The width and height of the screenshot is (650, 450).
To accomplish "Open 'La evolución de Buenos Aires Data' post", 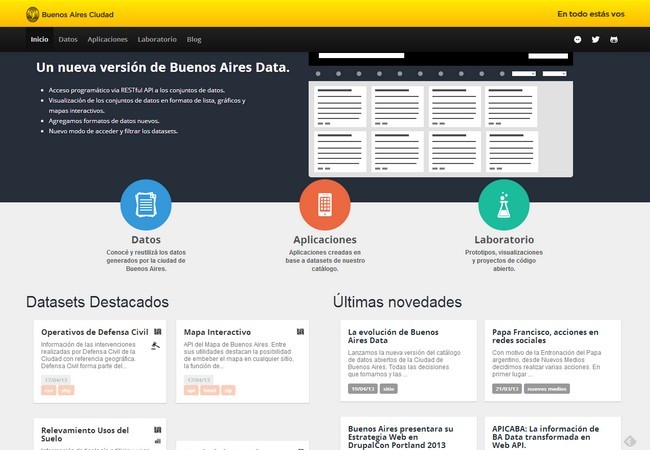I will [x=393, y=336].
